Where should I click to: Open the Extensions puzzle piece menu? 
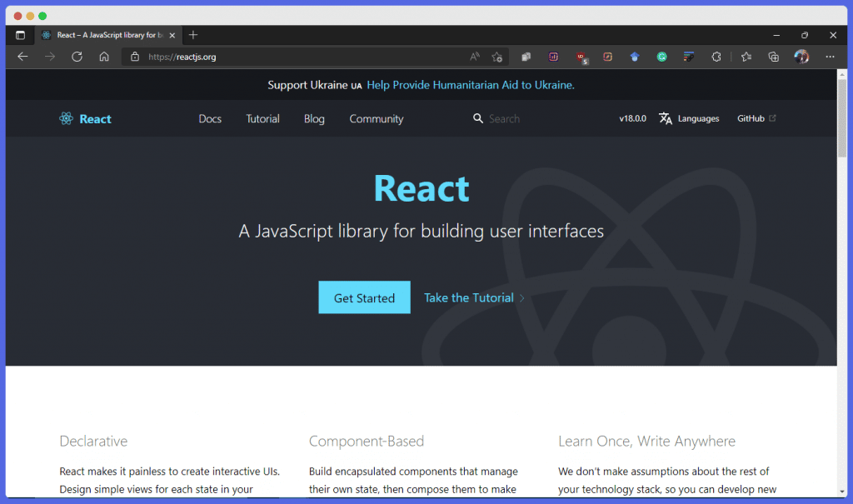click(x=716, y=57)
